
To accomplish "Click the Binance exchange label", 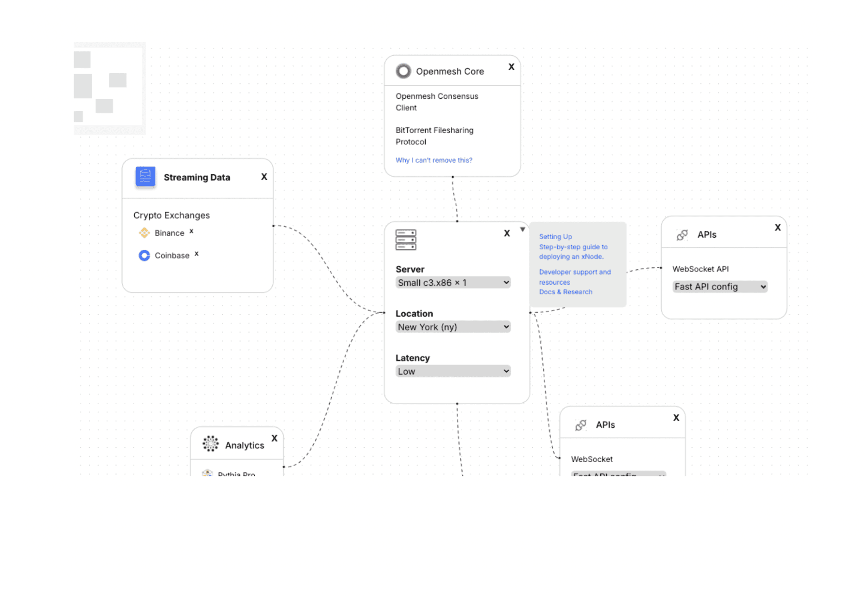I will pyautogui.click(x=169, y=233).
